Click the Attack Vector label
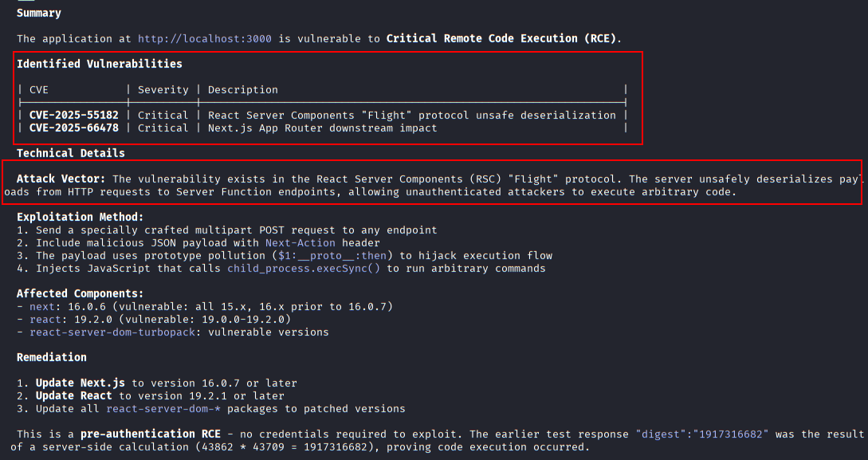 coord(61,179)
